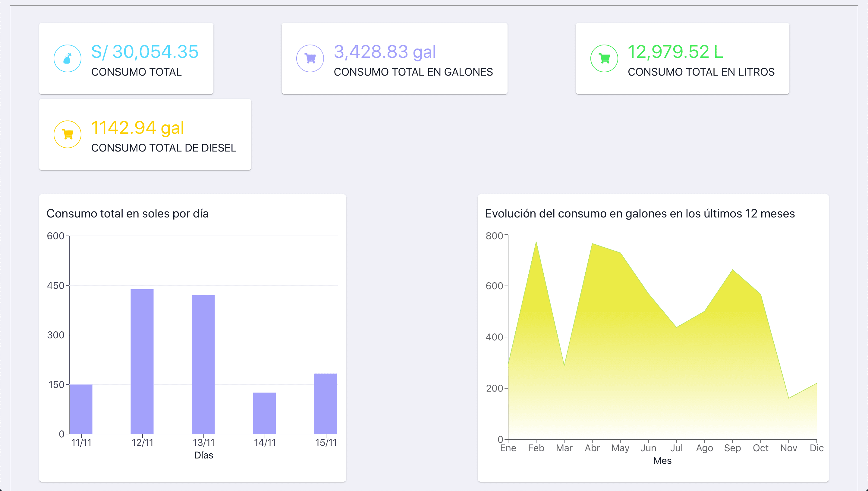The height and width of the screenshot is (491, 868).
Task: Click the 600 tick on bar chart axis
Action: [56, 236]
